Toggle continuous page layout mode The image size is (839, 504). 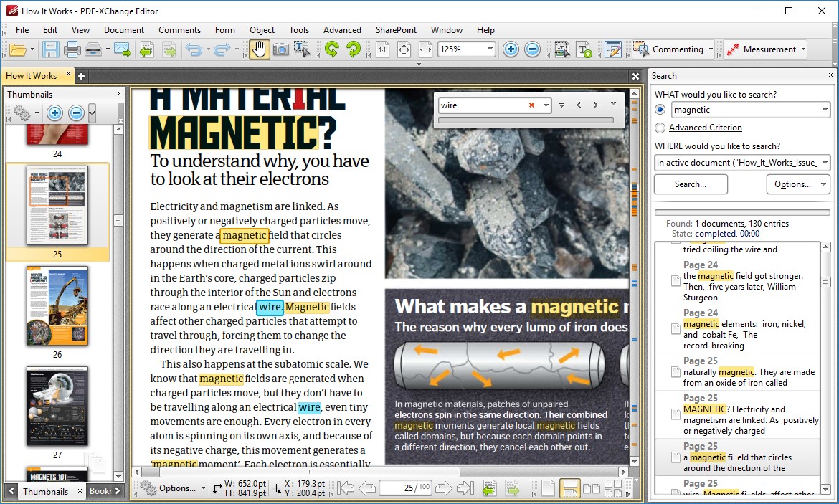570,488
